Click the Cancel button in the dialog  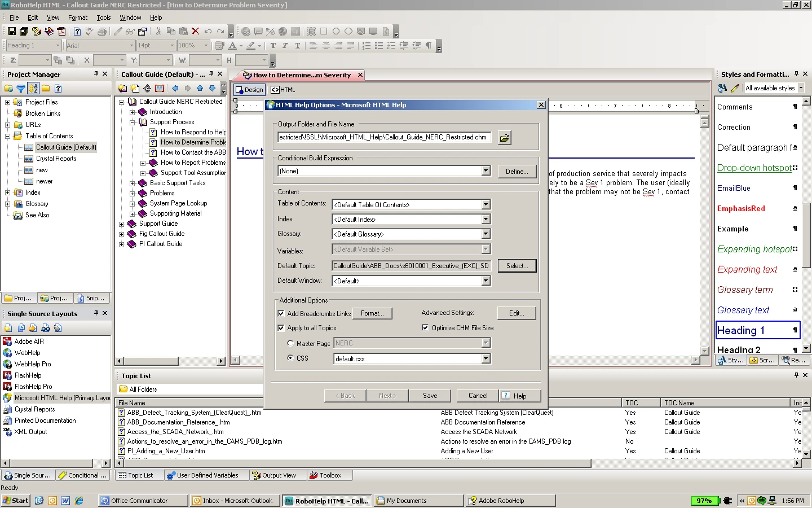478,396
